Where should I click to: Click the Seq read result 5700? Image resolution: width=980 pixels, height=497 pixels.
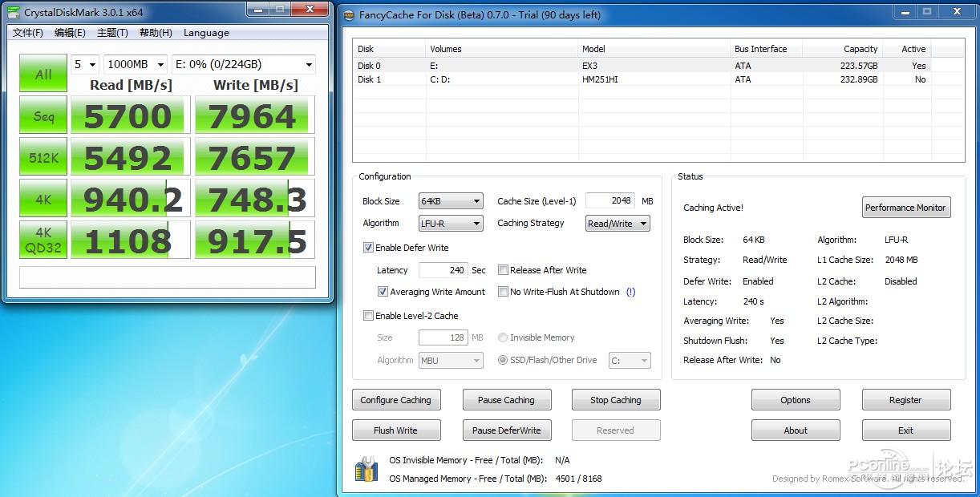point(131,116)
